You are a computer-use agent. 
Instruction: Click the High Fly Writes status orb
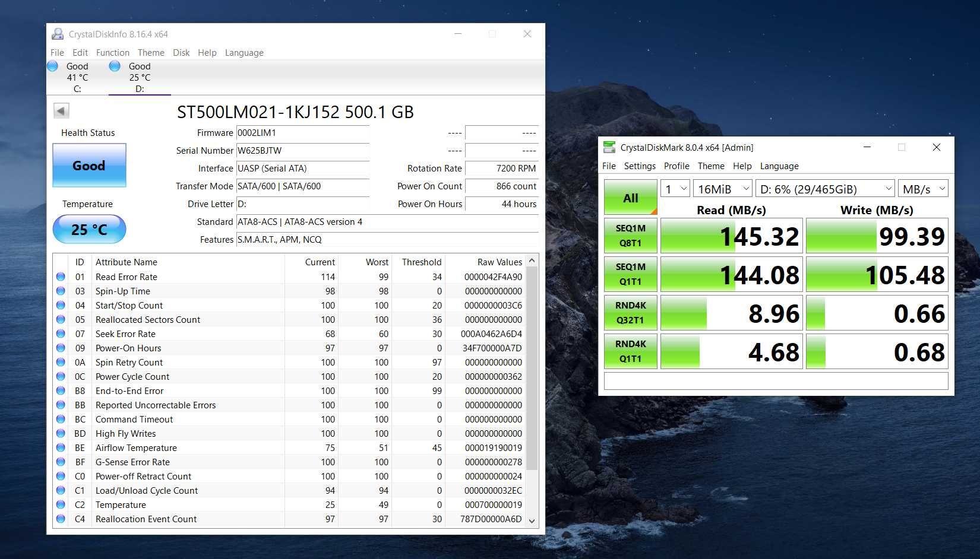click(61, 433)
